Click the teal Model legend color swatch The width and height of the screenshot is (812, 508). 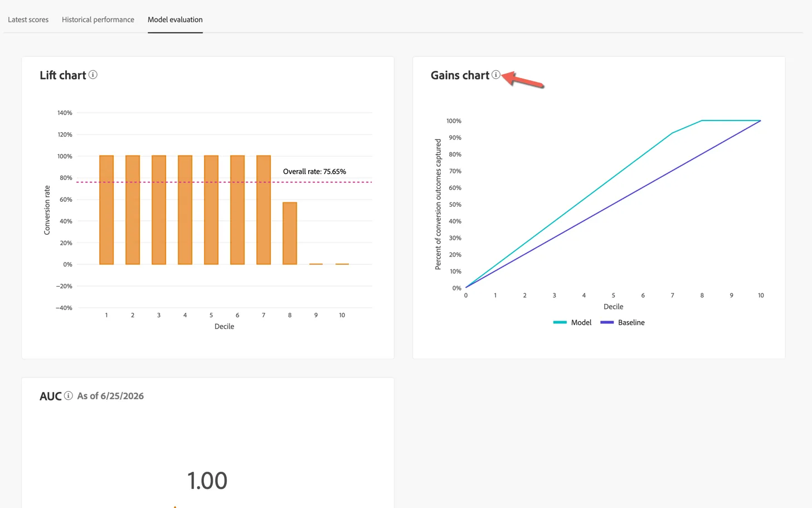click(x=560, y=322)
